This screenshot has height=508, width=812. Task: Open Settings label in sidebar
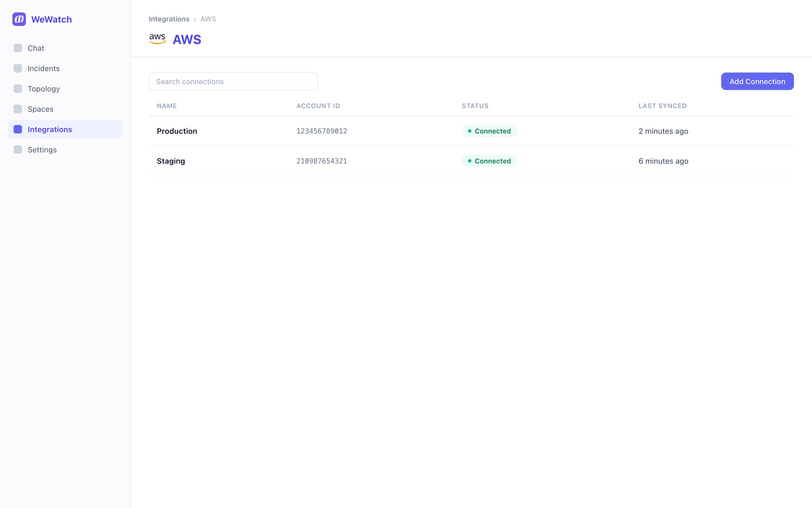click(x=42, y=150)
